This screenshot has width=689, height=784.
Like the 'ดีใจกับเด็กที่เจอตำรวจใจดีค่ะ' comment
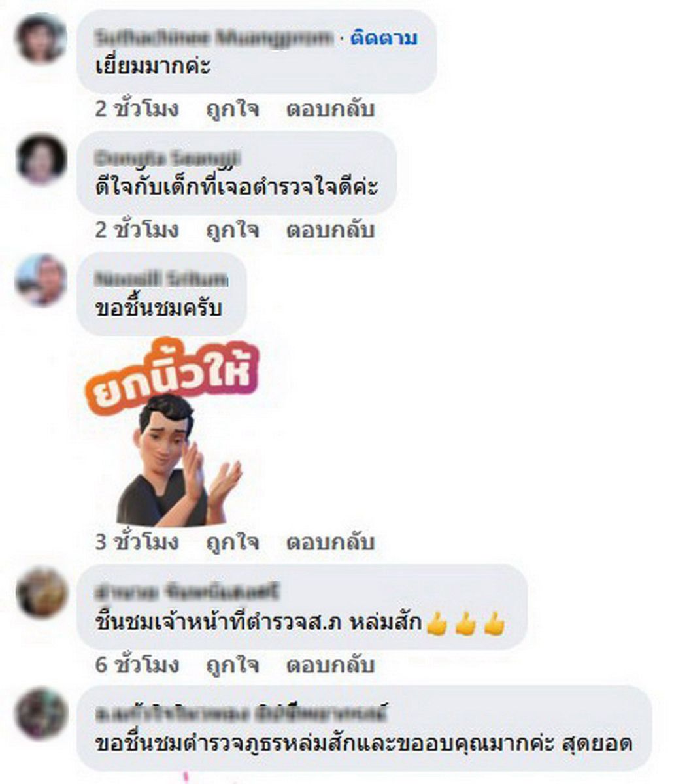(232, 230)
